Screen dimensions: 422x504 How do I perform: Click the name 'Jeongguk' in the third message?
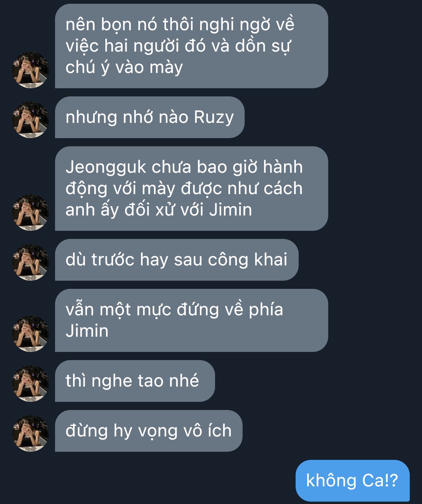(106, 168)
